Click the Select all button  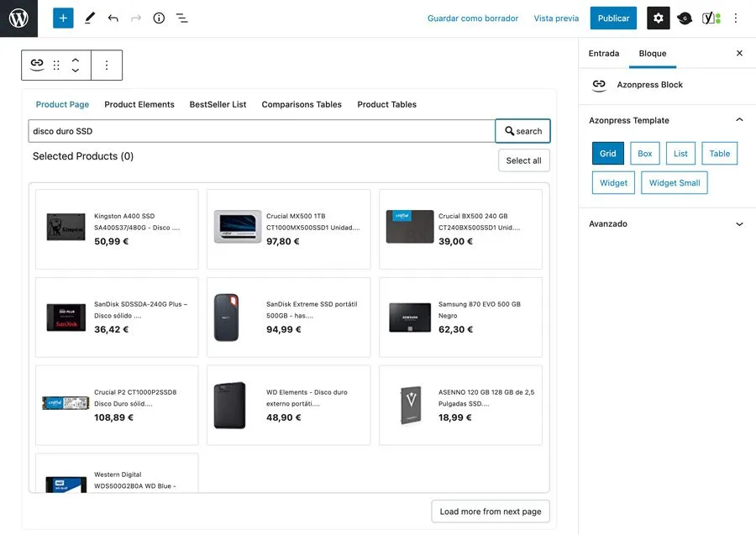click(523, 160)
